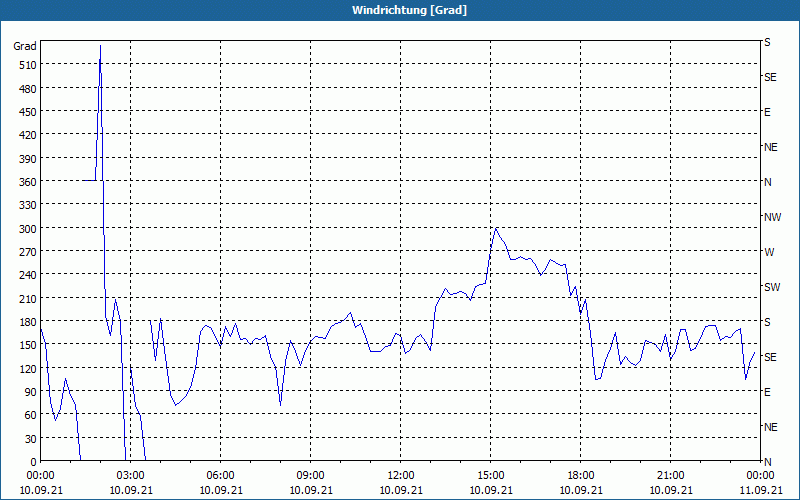This screenshot has width=800, height=500.
Task: Click the 270 y-axis tick label
Action: (28, 252)
